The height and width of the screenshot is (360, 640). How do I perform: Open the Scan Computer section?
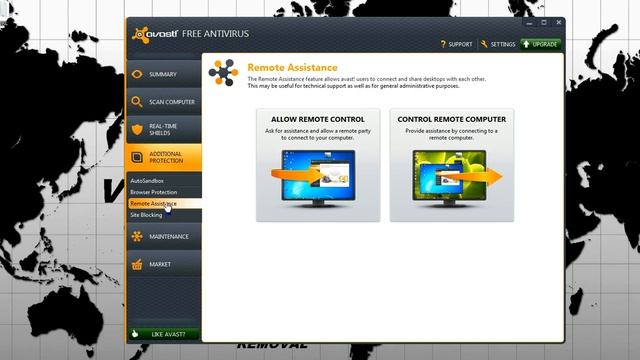pos(164,102)
